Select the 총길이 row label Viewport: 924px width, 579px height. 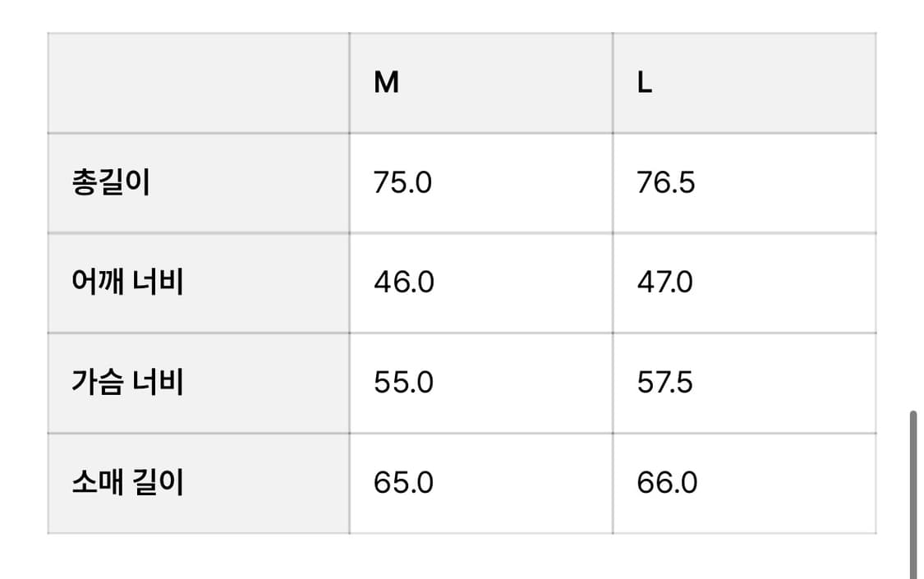pos(111,182)
